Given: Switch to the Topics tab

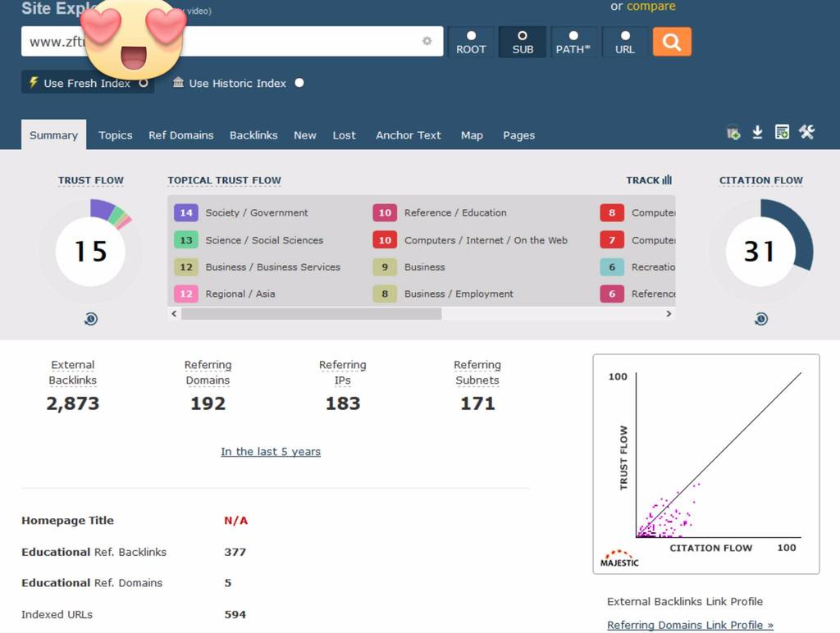Looking at the screenshot, I should (115, 135).
